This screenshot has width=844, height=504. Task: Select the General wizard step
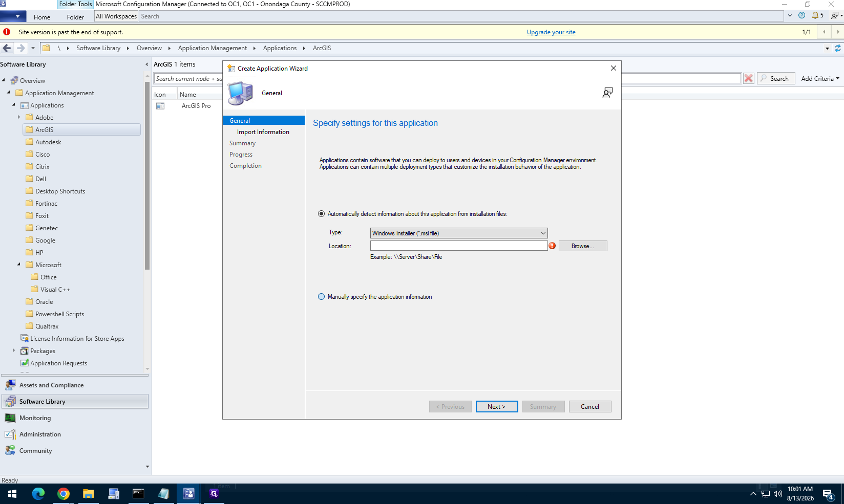[x=264, y=121]
